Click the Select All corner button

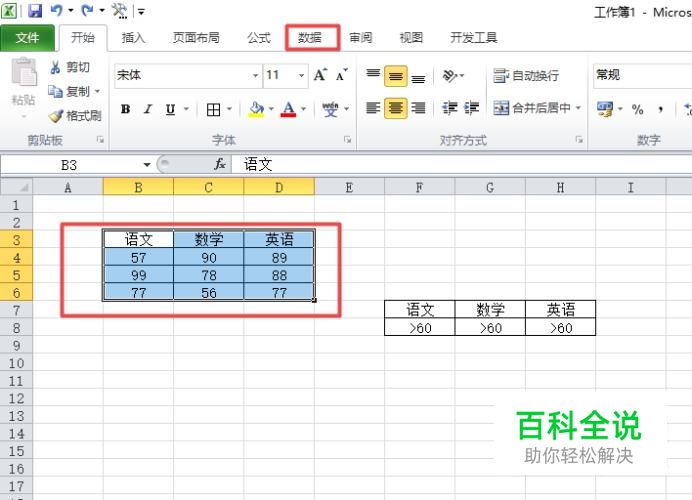[17, 187]
